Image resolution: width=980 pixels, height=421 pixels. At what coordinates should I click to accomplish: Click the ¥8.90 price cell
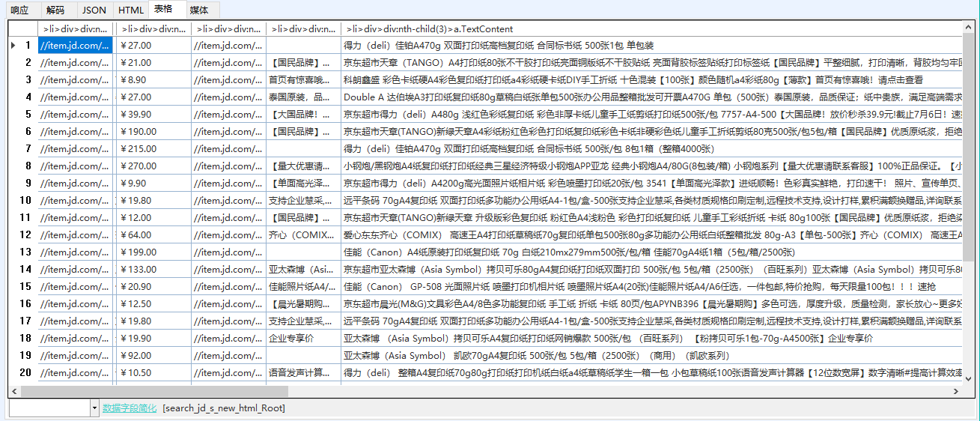tap(153, 80)
